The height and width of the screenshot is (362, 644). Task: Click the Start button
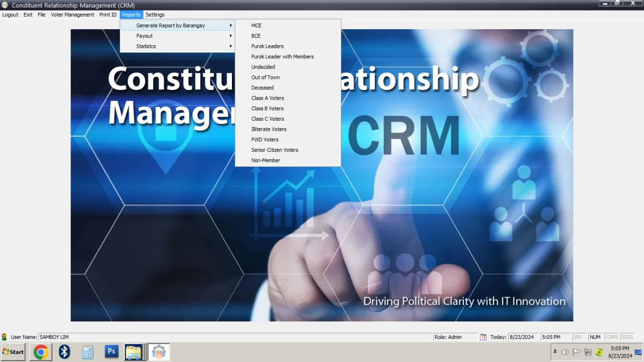point(13,352)
